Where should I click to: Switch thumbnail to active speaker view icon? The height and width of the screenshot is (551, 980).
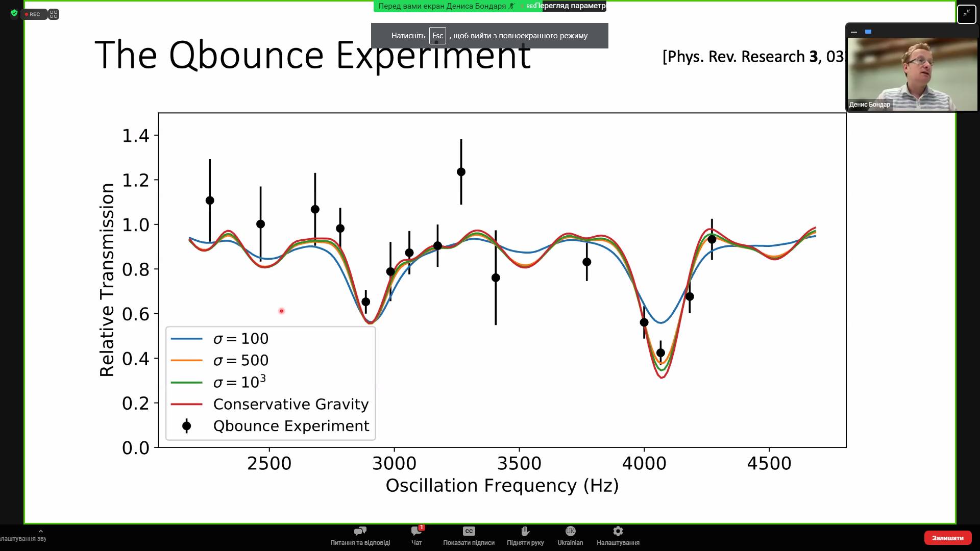pyautogui.click(x=868, y=32)
